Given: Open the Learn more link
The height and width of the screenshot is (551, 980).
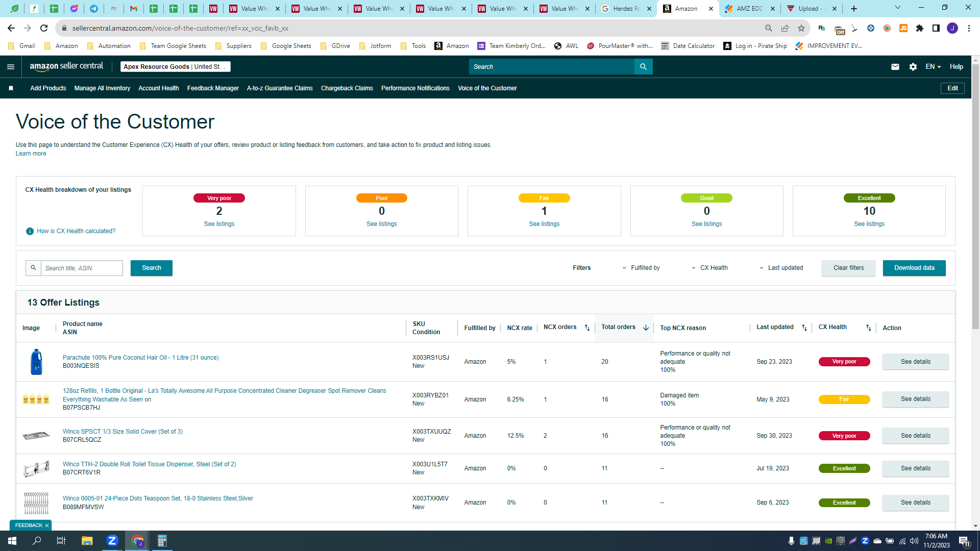Looking at the screenshot, I should [31, 154].
